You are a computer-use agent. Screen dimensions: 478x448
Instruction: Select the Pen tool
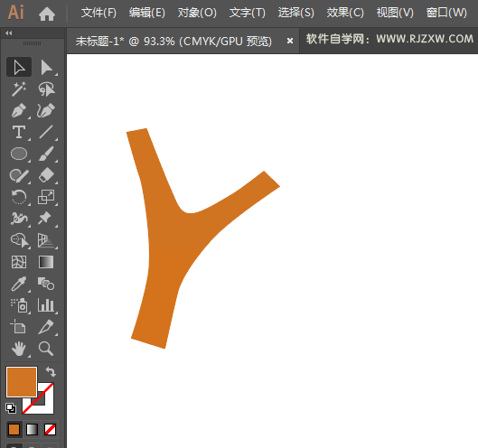[19, 110]
